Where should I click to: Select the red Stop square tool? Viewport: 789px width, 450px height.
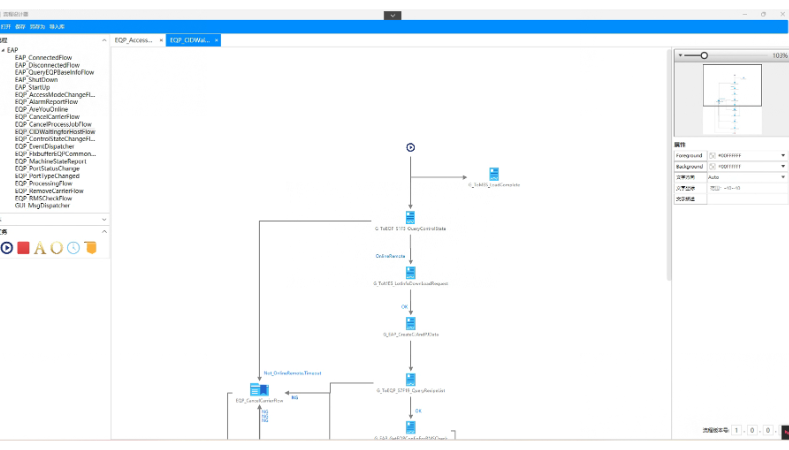pyautogui.click(x=23, y=247)
